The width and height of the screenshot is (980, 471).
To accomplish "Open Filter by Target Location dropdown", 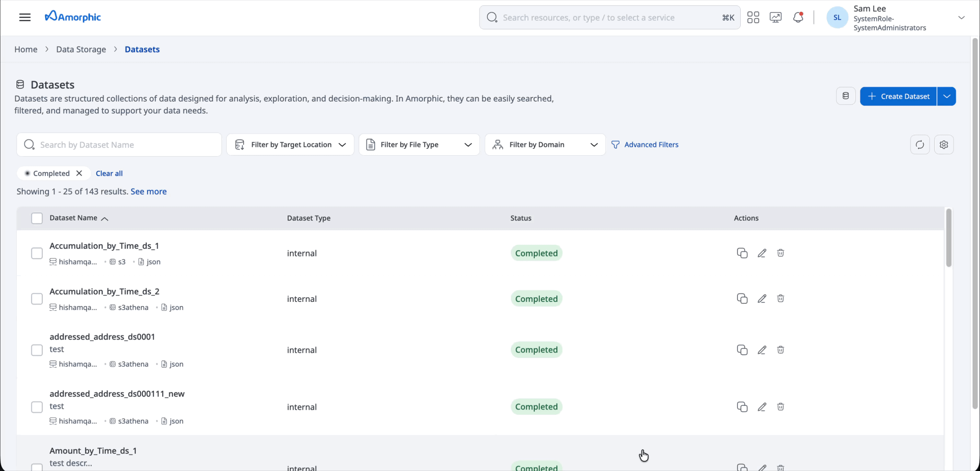I will [290, 144].
